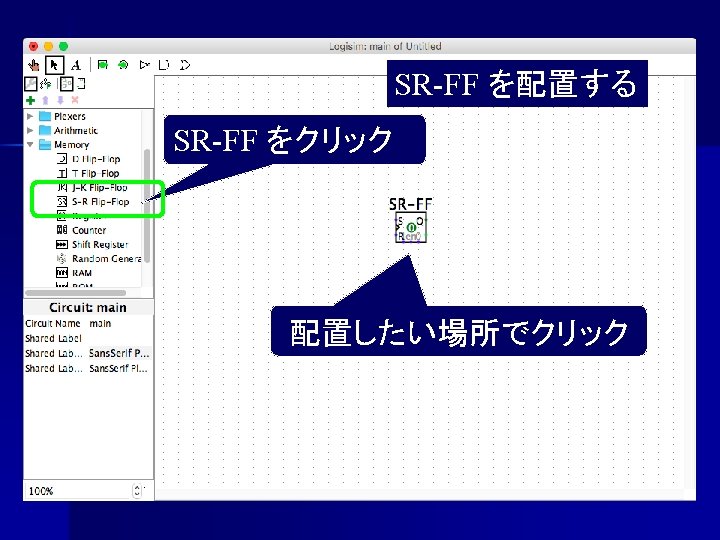Viewport: 720px width, 540px height.
Task: Select Counter component
Action: tap(81, 230)
